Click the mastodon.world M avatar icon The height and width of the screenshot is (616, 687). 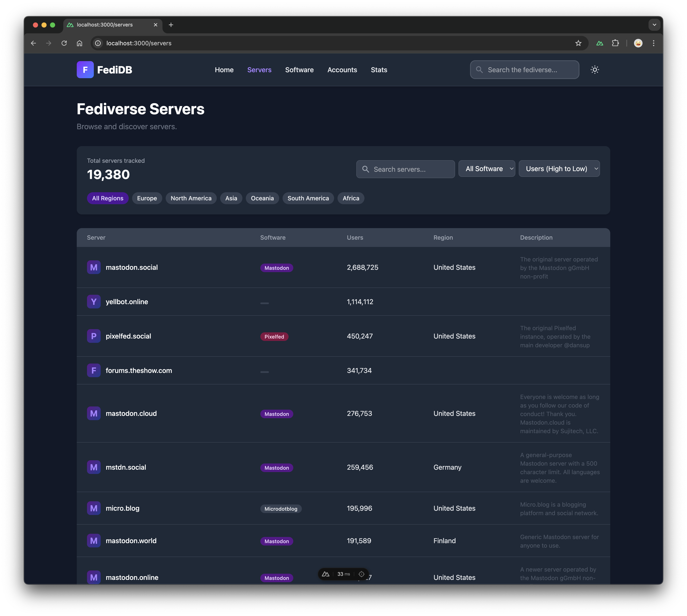(x=94, y=541)
